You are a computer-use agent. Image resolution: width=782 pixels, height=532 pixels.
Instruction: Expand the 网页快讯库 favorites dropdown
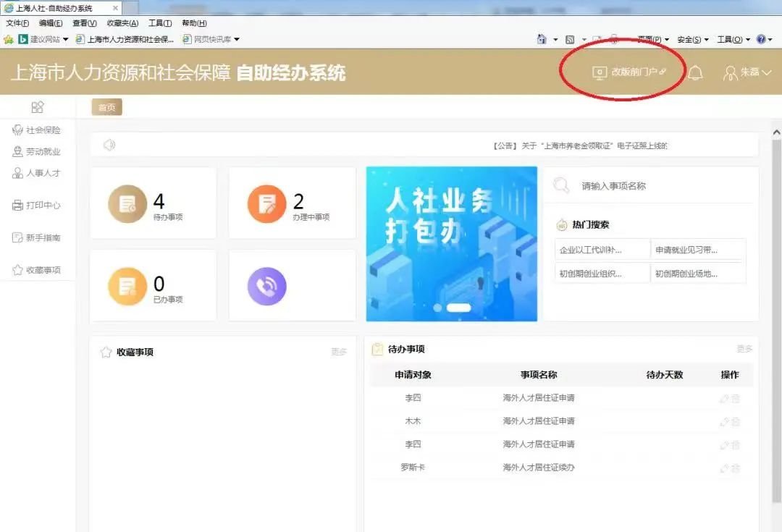coord(211,39)
